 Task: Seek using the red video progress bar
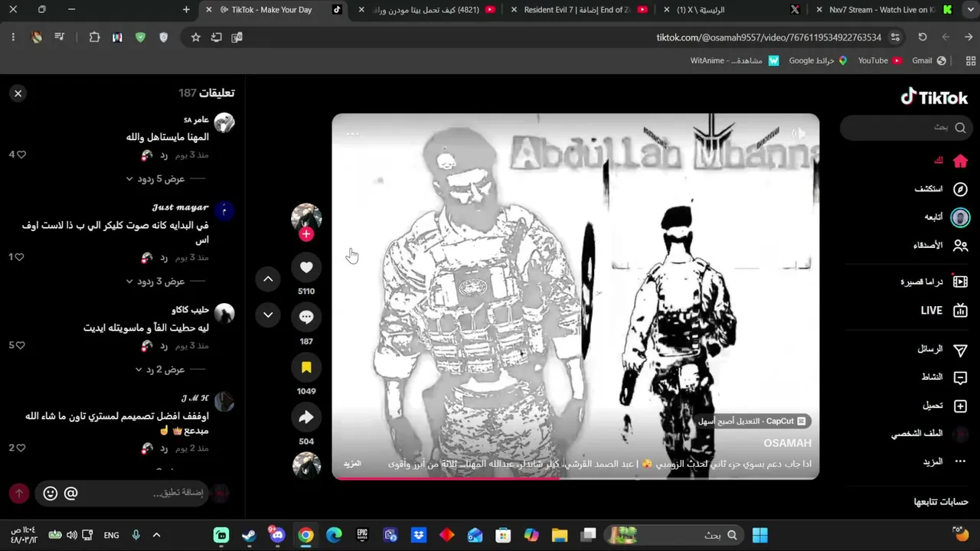tap(576, 478)
